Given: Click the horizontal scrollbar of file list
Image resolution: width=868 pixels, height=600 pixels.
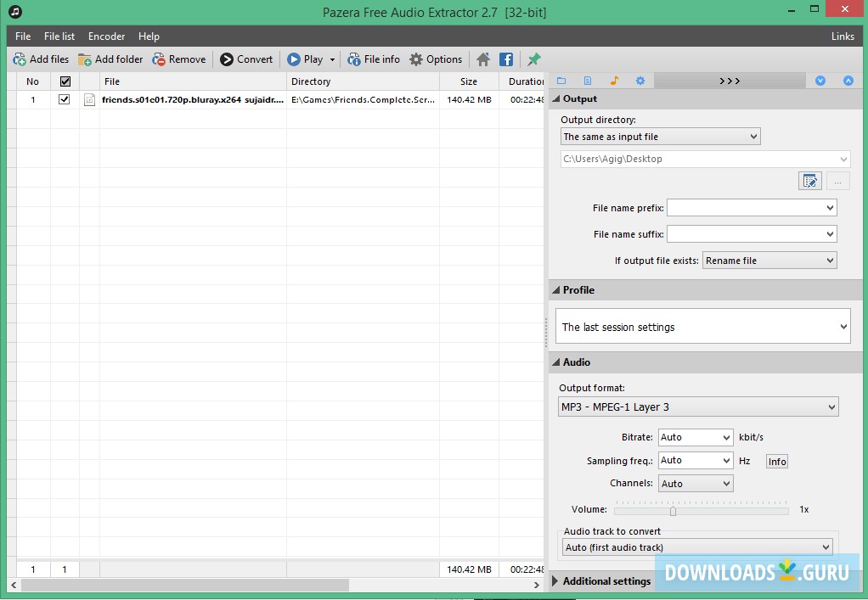Looking at the screenshot, I should 185,585.
